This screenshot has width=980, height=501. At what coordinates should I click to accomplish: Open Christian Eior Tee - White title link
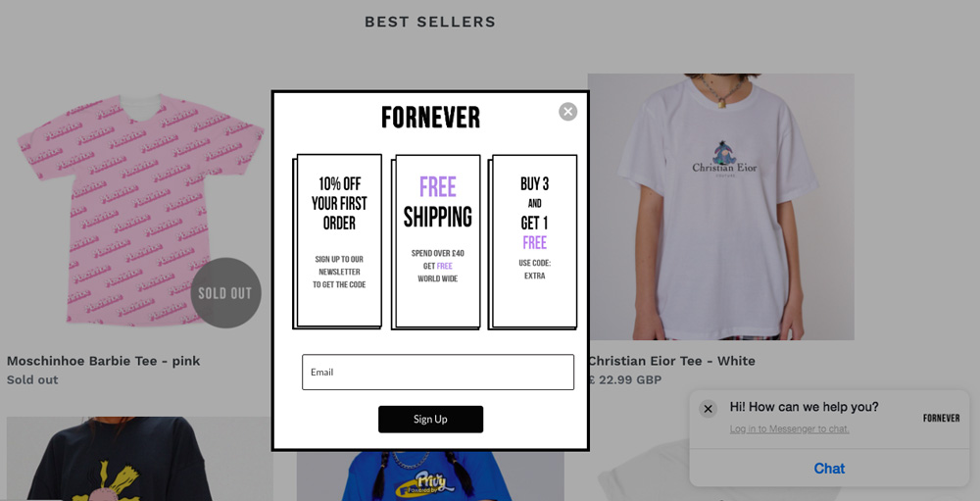click(x=671, y=361)
